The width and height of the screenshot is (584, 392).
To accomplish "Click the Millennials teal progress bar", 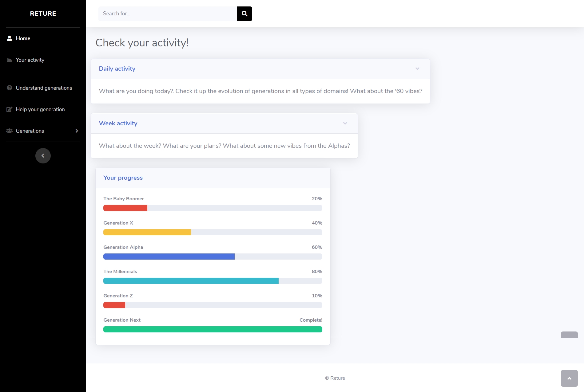I will (191, 281).
